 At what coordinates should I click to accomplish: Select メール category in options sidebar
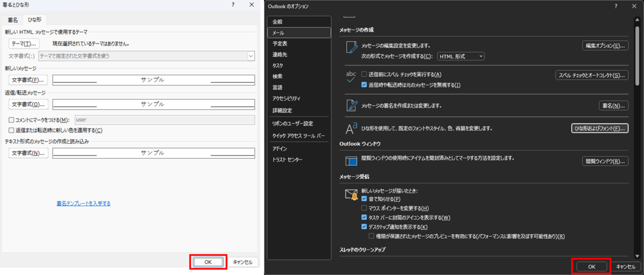pos(299,33)
